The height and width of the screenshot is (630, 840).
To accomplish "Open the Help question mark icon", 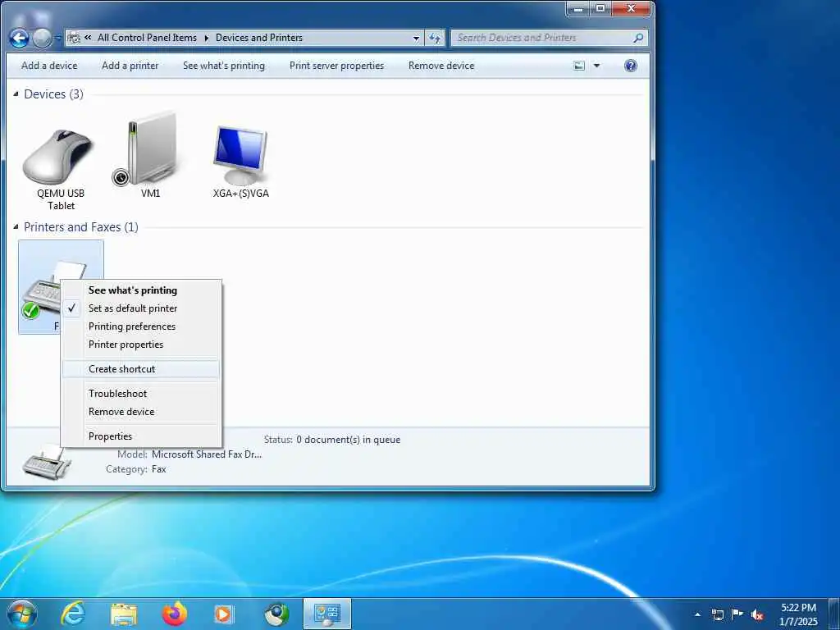I will tap(631, 66).
